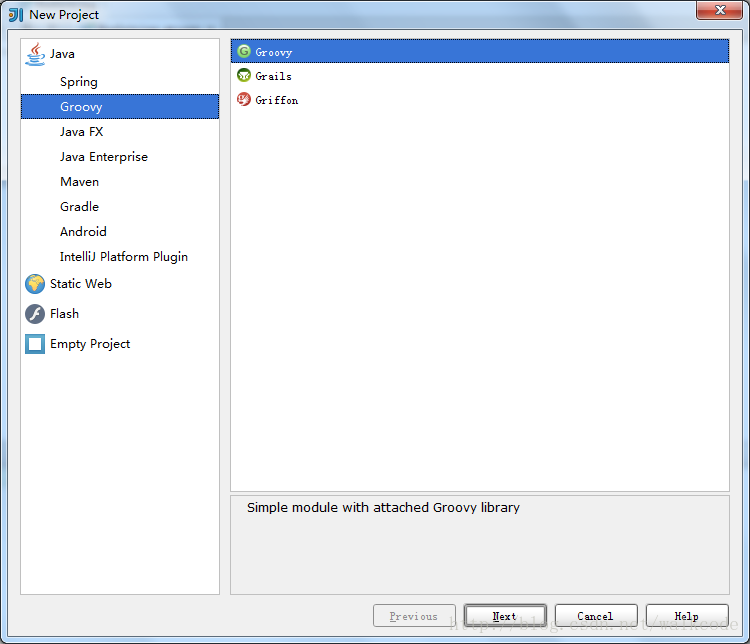This screenshot has width=750, height=644.
Task: Click the green Groovy G icon
Action: pos(244,51)
